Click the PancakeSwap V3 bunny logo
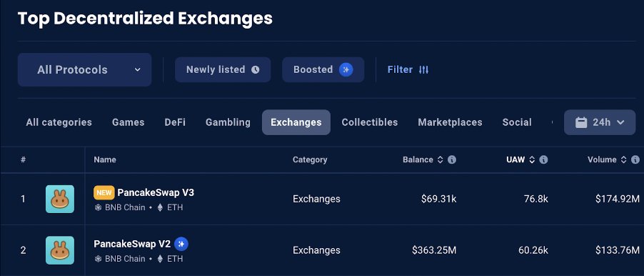This screenshot has height=276, width=644. 60,199
